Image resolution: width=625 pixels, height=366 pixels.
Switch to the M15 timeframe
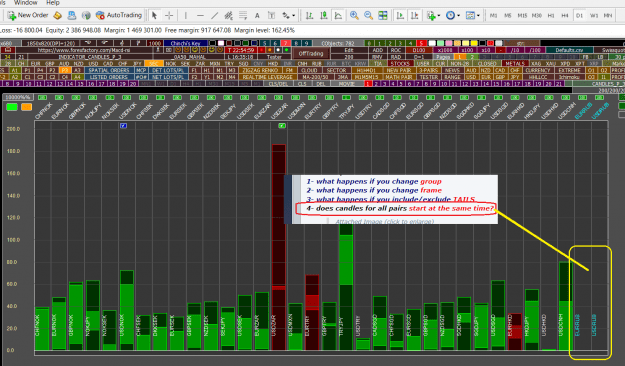(x=522, y=16)
